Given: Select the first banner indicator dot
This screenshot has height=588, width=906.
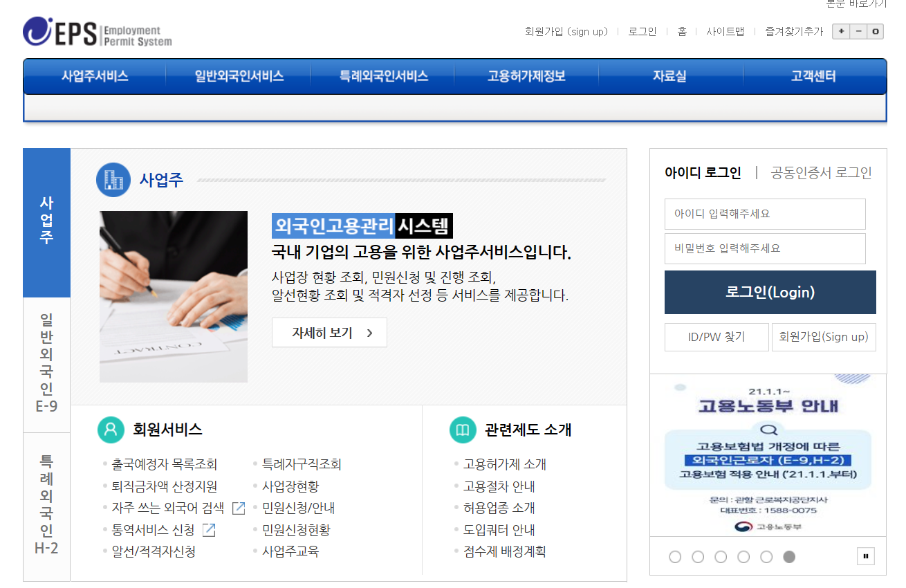Looking at the screenshot, I should [x=675, y=555].
